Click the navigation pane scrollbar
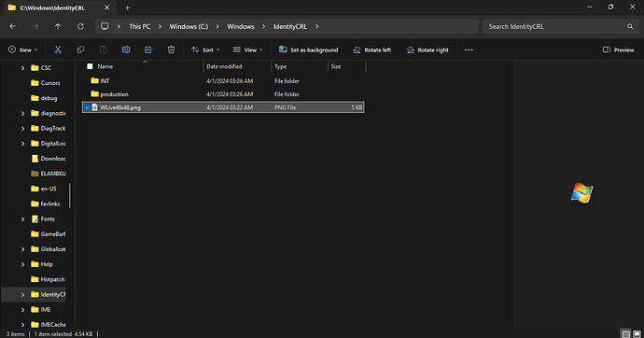The width and height of the screenshot is (644, 338). 69,195
